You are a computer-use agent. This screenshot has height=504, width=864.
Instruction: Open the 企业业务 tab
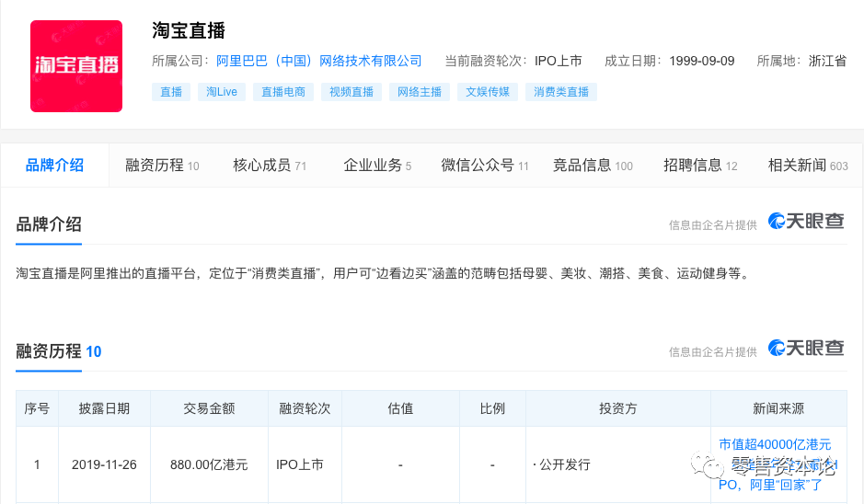377,166
